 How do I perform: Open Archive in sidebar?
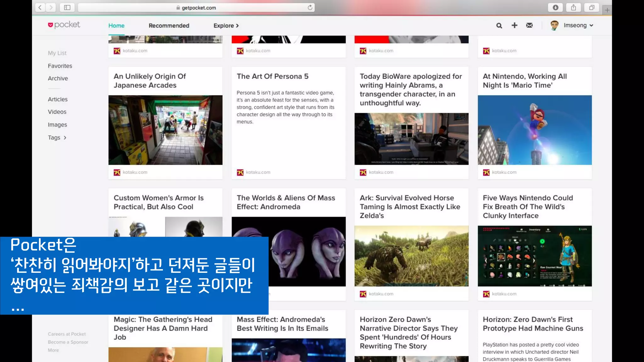(x=58, y=79)
